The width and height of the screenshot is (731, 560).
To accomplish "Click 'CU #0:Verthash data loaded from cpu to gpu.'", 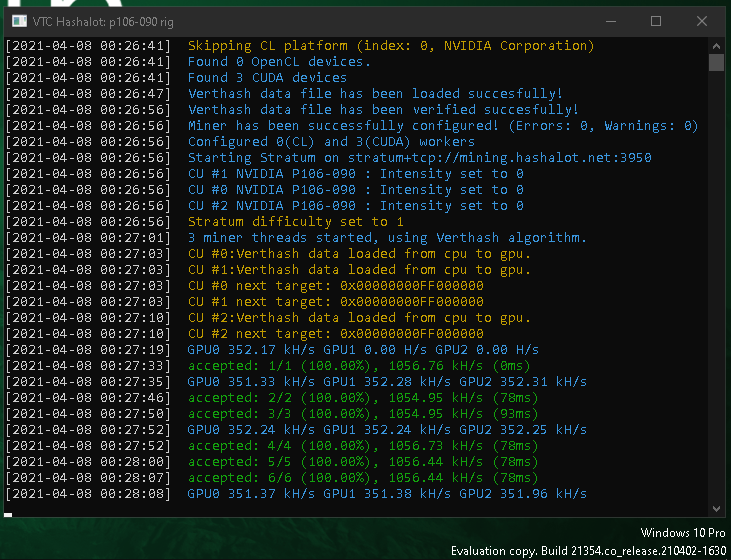I will (359, 254).
